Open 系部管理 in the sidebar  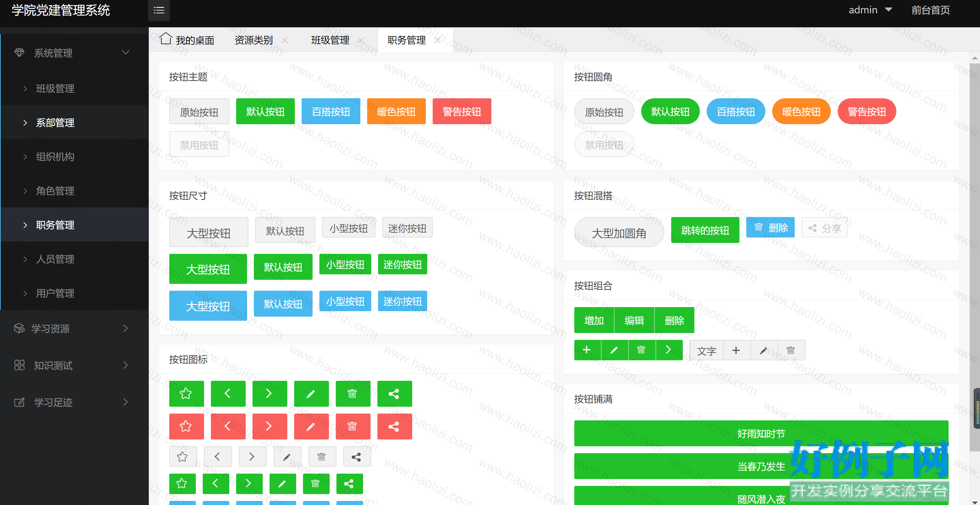(74, 122)
